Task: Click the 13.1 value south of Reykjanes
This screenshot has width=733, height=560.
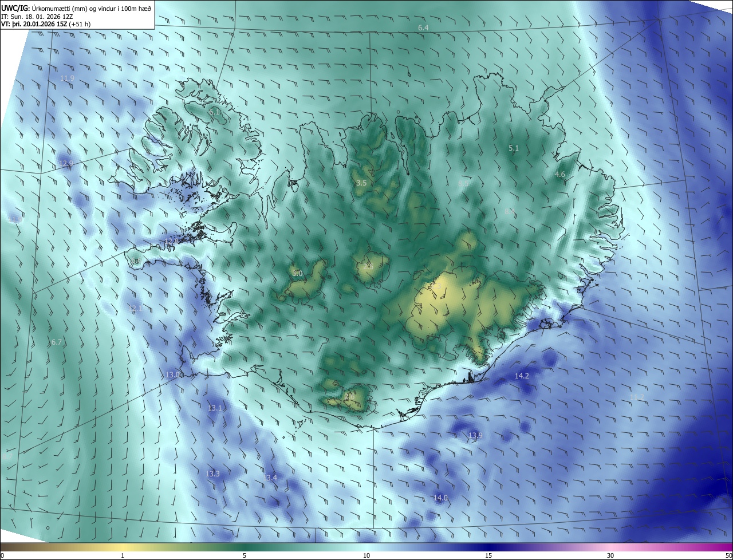Action: click(215, 408)
